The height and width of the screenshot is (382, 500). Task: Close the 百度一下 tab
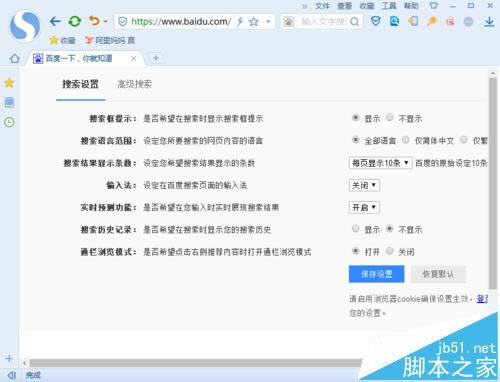point(134,59)
